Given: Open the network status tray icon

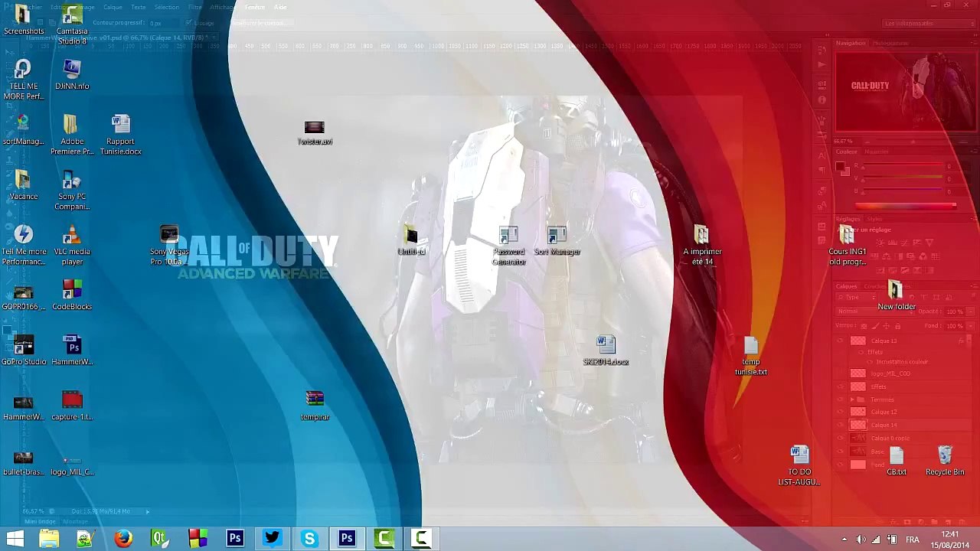Looking at the screenshot, I should (877, 540).
